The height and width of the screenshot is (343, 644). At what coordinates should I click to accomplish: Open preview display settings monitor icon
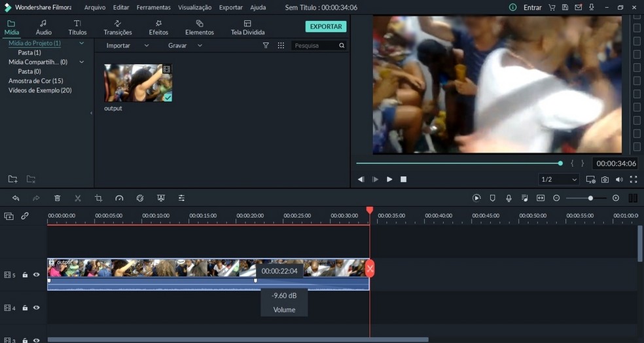[x=590, y=179]
